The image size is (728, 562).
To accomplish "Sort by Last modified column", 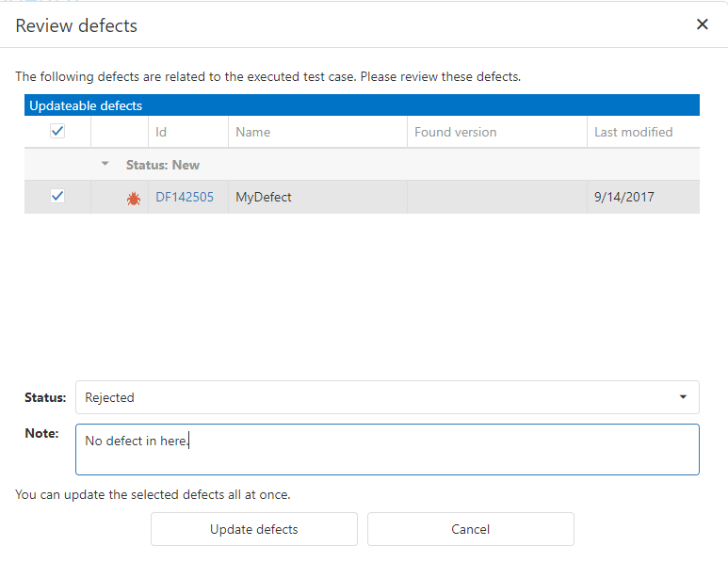I will pyautogui.click(x=633, y=133).
